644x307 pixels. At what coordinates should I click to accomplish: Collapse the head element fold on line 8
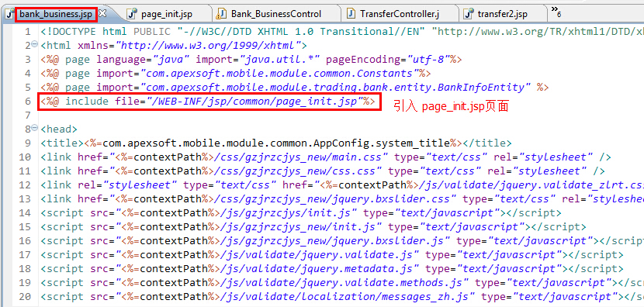[34, 128]
